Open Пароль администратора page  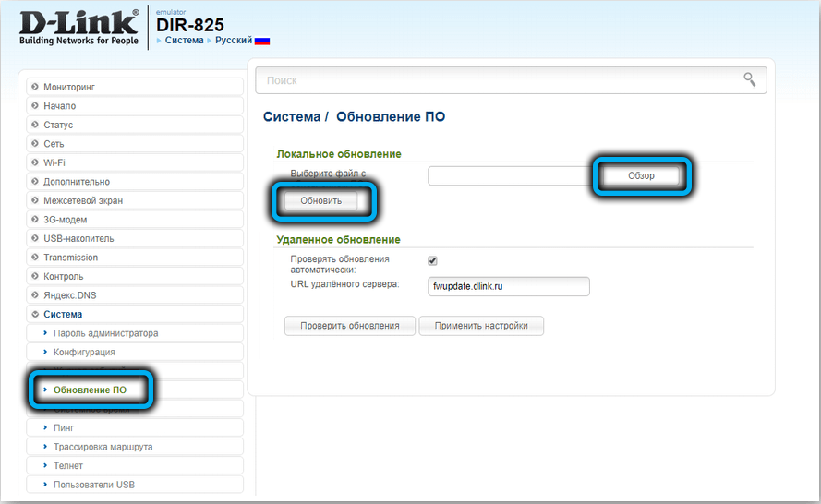point(105,333)
